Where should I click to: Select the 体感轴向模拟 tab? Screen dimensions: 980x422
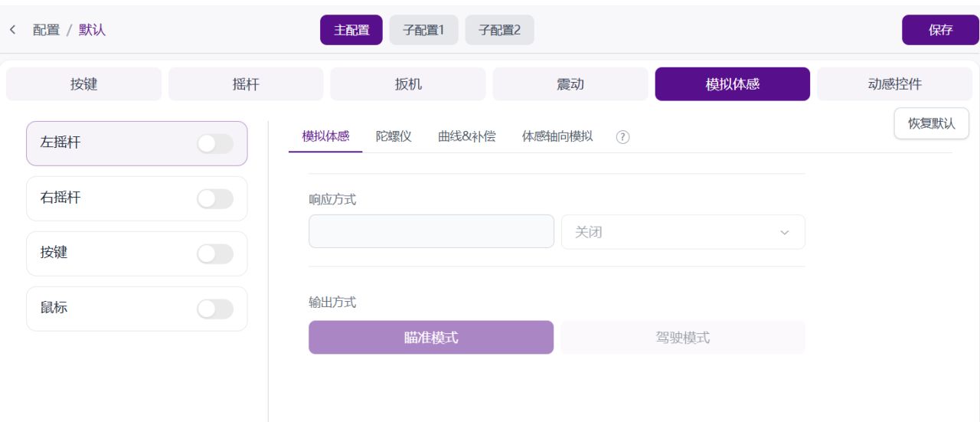[557, 136]
